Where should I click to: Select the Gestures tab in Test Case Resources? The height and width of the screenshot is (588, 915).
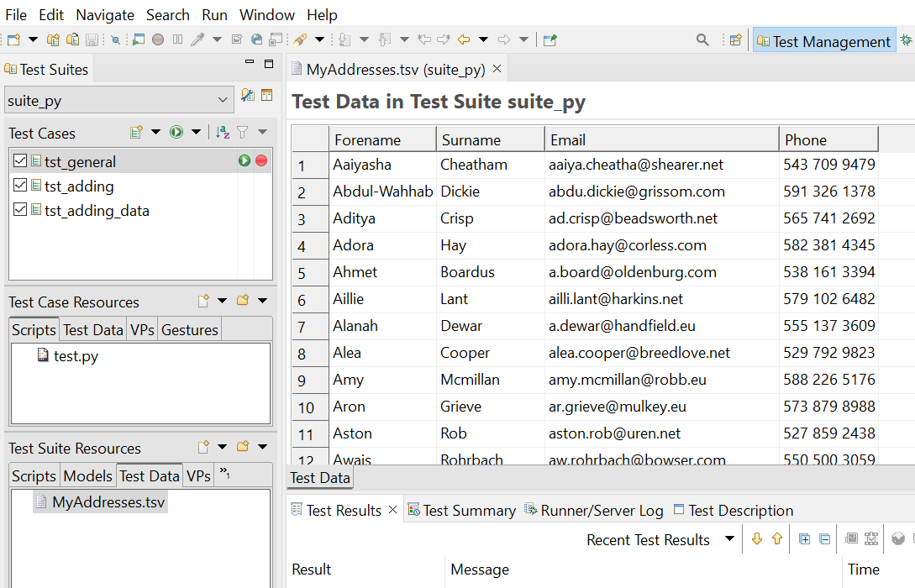pyautogui.click(x=189, y=329)
